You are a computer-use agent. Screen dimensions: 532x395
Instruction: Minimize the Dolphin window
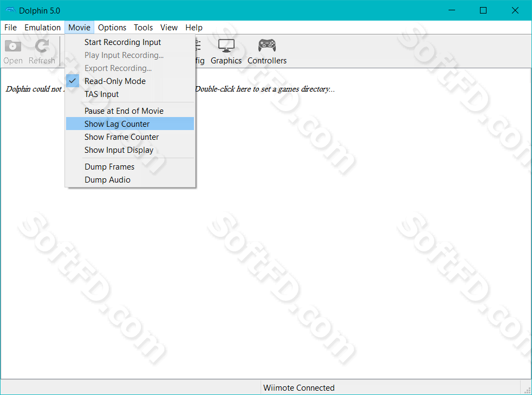click(x=452, y=10)
